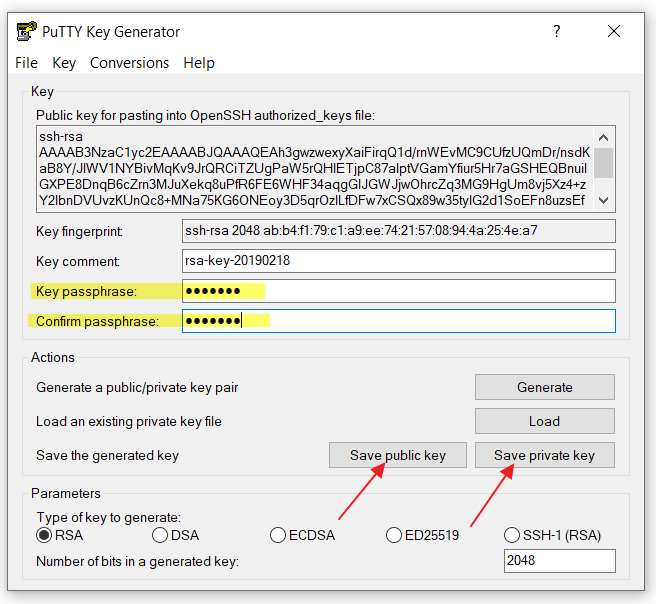Open the Conversions menu
The image size is (656, 604).
click(x=129, y=63)
